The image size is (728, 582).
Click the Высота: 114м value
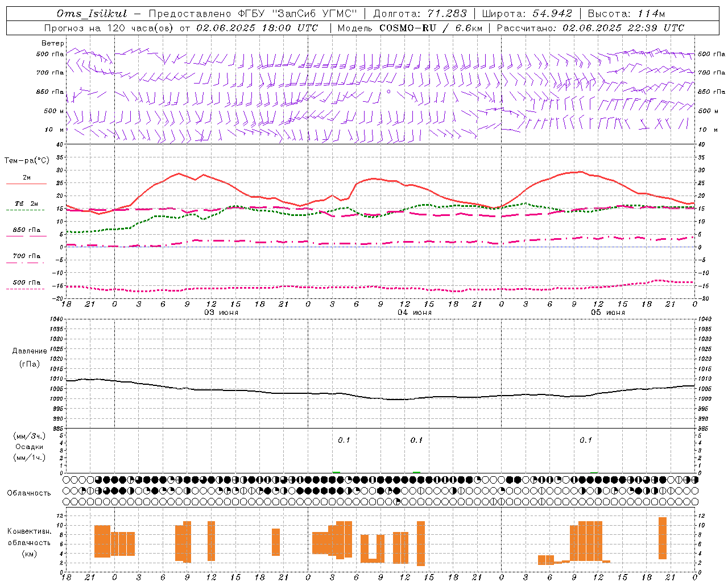click(626, 14)
